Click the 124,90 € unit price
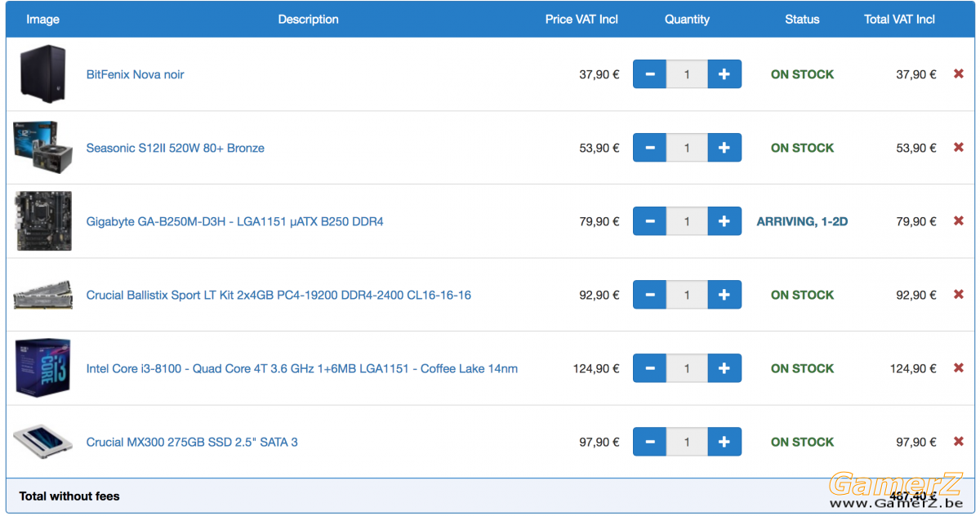Viewport: 980px width, 516px height. click(596, 368)
